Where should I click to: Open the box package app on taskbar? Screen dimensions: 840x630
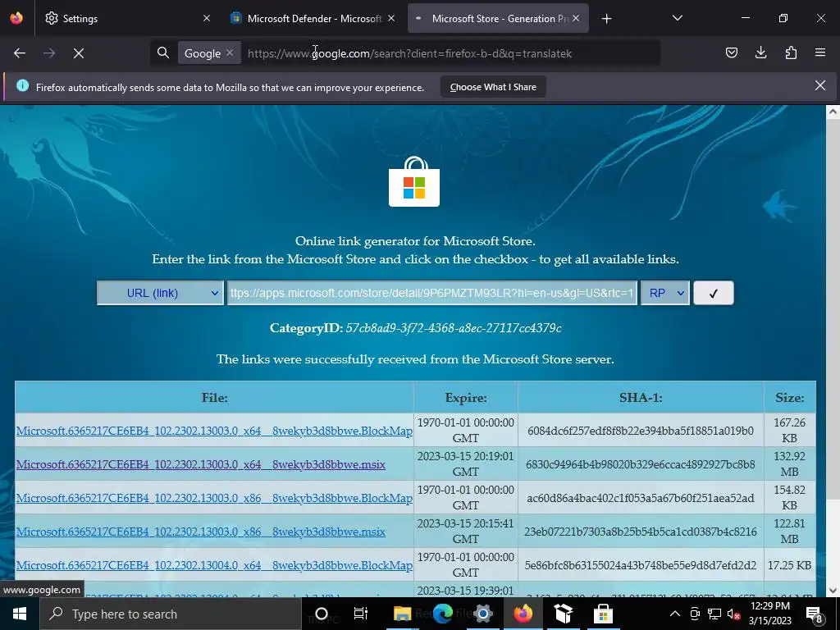pos(563,614)
